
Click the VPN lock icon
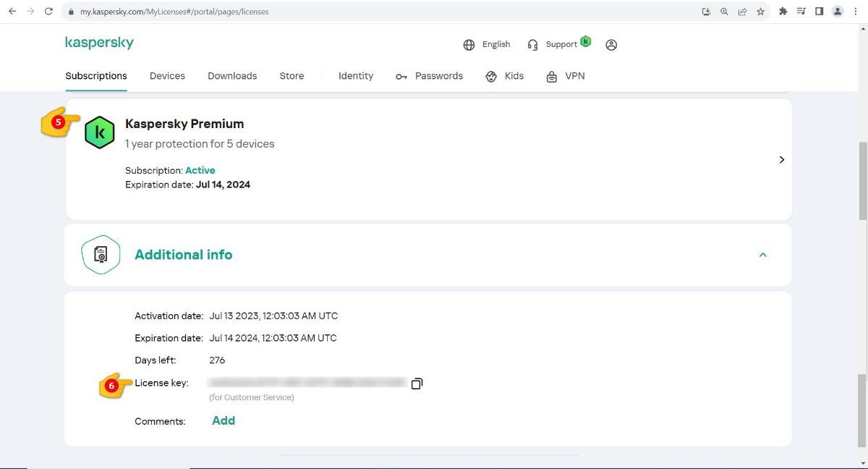[x=552, y=76]
